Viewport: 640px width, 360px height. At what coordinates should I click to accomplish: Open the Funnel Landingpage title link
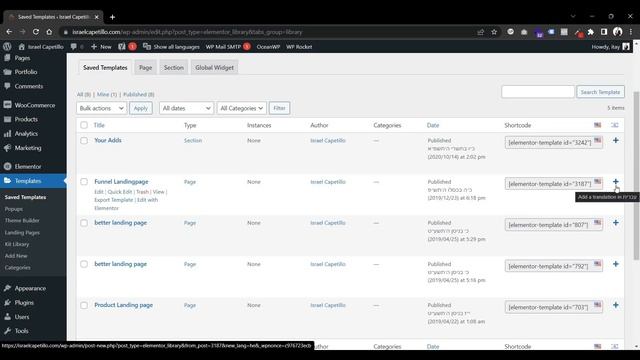[x=121, y=182]
